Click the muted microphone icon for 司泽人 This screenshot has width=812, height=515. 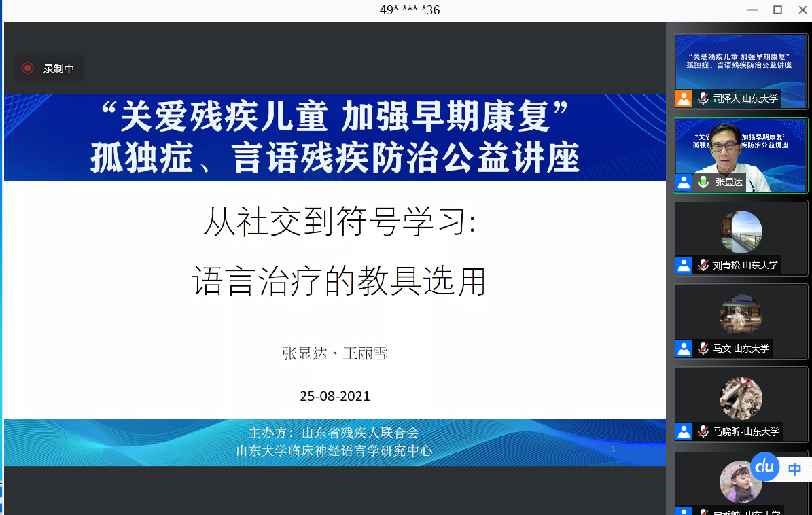[703, 99]
